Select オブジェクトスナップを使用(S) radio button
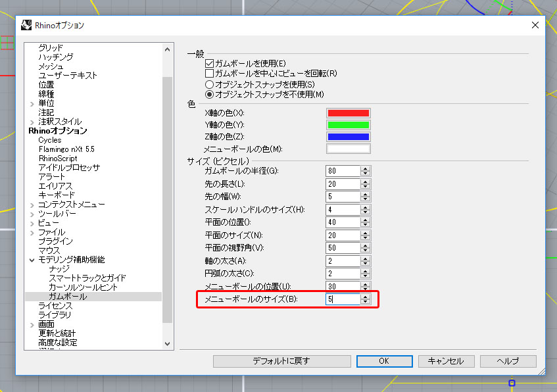Image resolution: width=557 pixels, height=392 pixels. tap(209, 85)
